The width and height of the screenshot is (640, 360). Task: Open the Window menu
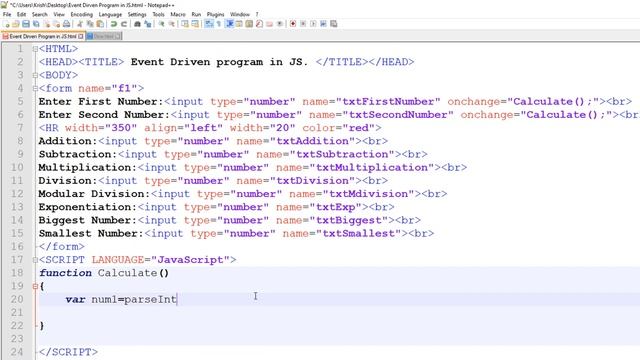tap(240, 14)
